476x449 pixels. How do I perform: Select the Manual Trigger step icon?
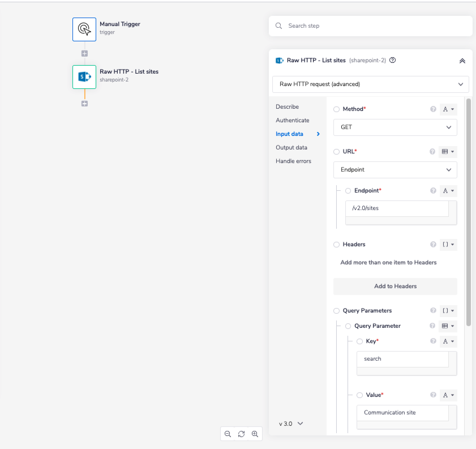(x=84, y=29)
